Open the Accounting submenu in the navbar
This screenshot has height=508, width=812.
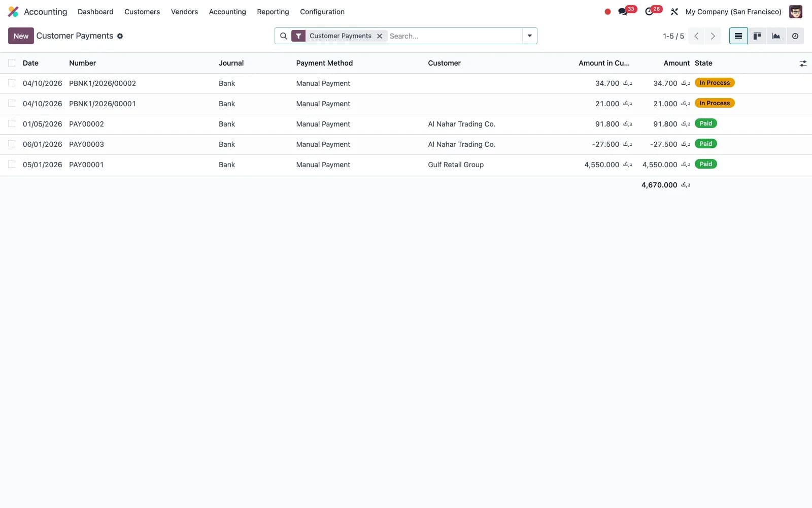(x=227, y=12)
